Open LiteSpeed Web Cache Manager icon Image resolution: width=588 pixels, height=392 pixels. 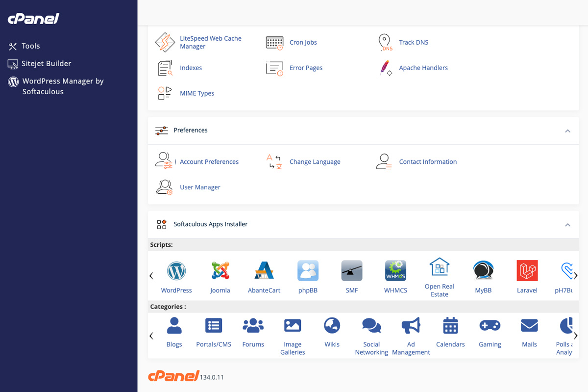click(x=165, y=43)
